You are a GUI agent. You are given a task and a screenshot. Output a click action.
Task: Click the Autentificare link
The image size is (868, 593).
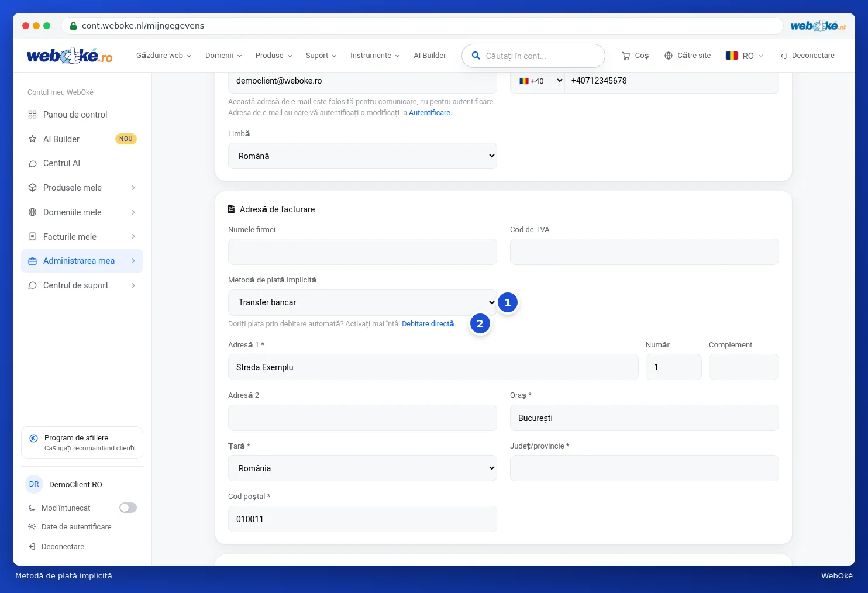429,113
